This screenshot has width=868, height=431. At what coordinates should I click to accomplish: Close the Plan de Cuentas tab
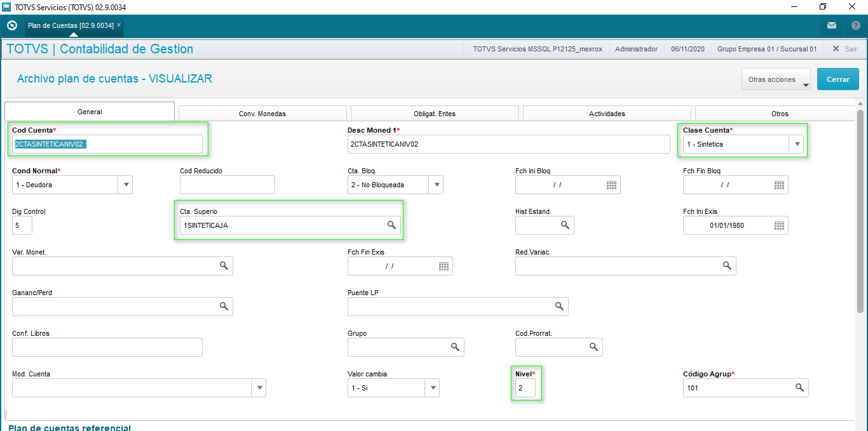click(119, 25)
